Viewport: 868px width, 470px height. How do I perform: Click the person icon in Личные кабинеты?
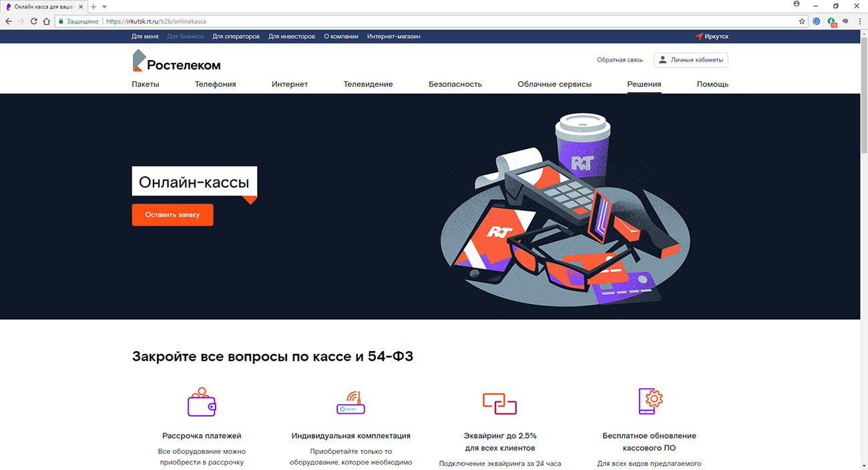pyautogui.click(x=662, y=60)
